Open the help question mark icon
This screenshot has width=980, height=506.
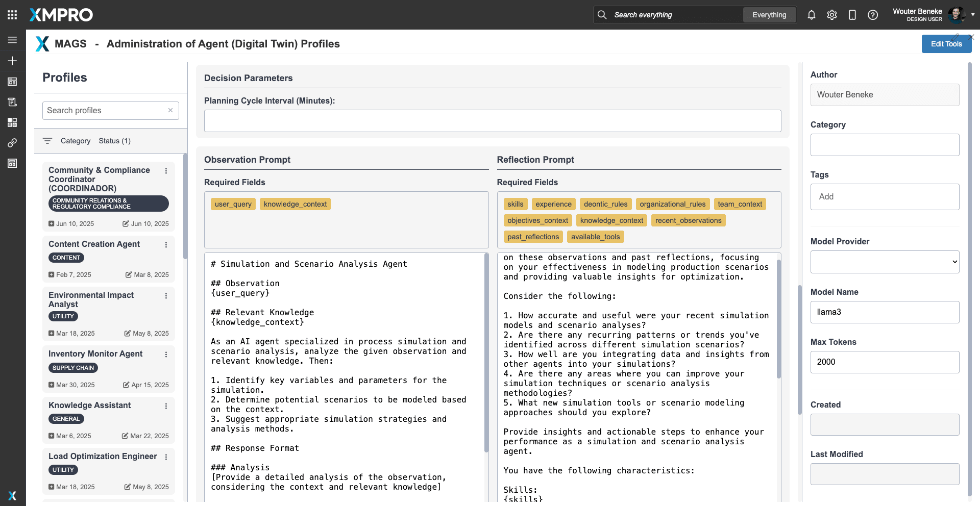point(873,15)
